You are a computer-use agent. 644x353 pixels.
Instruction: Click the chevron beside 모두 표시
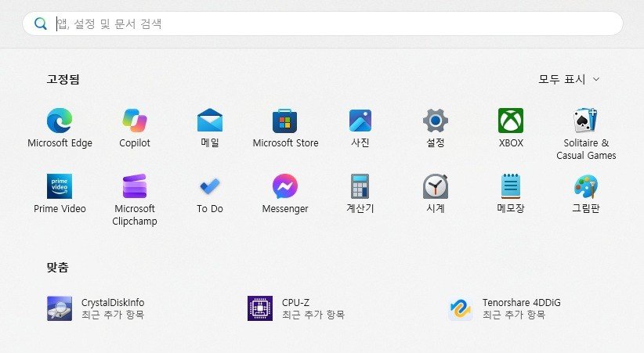[x=596, y=79]
